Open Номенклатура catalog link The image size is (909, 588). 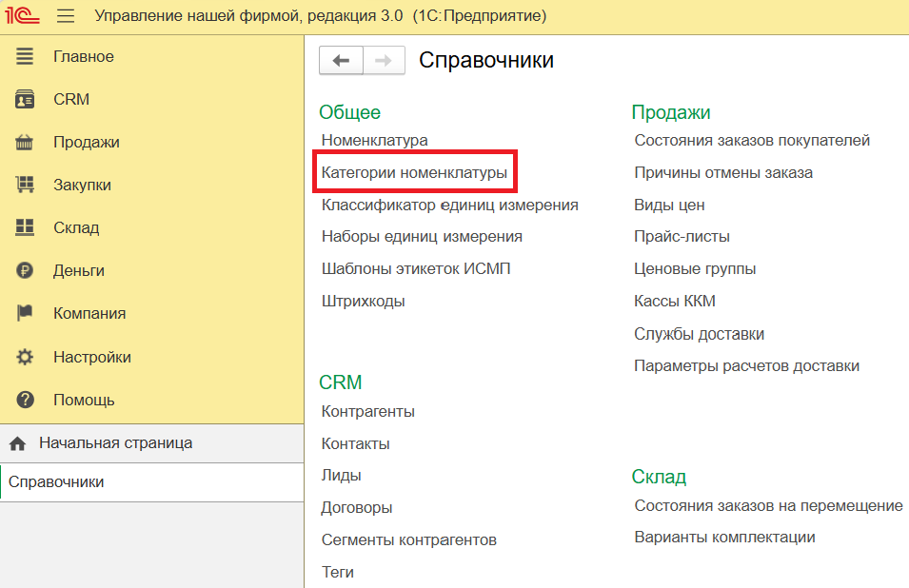click(x=374, y=140)
